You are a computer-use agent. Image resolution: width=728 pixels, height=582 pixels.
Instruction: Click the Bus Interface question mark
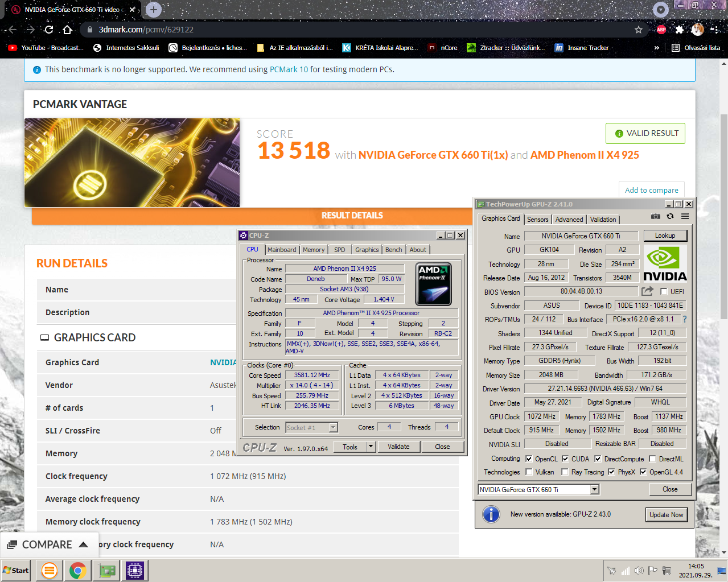(685, 319)
